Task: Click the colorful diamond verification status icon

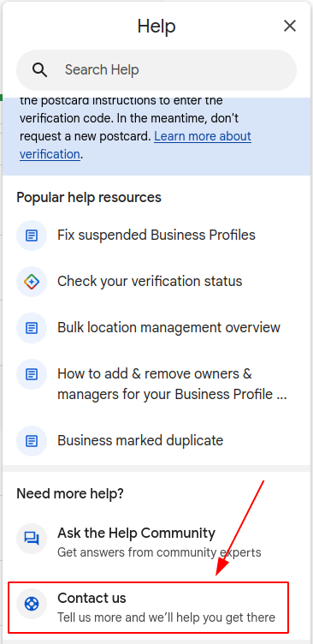Action: (x=32, y=282)
